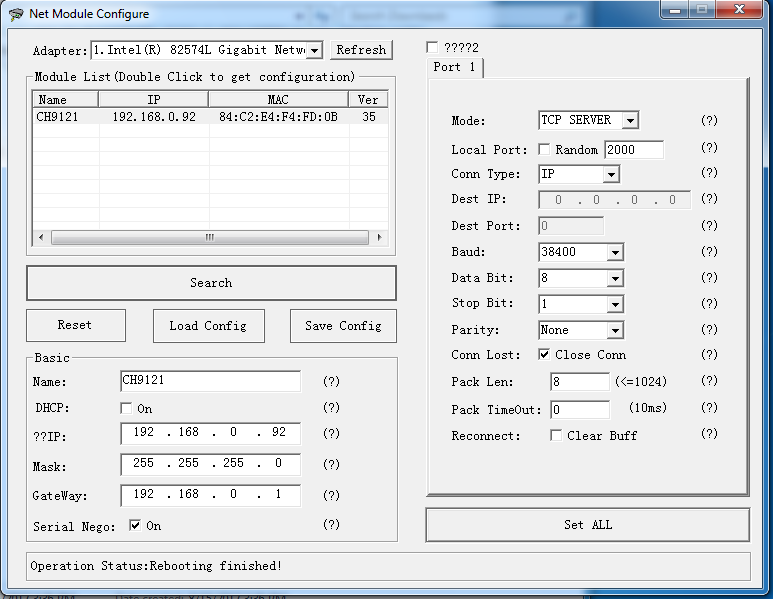Minimize the Net Module Configure window
Screen dimensions: 773x599
coord(675,10)
